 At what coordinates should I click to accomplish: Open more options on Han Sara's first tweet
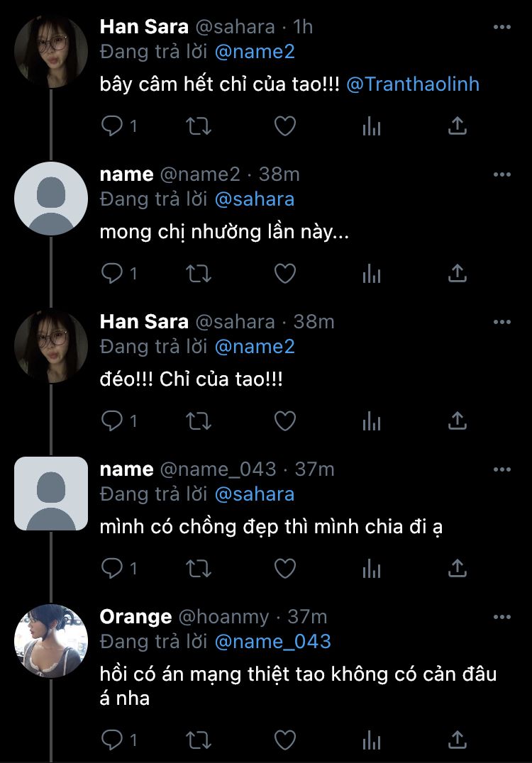(x=501, y=27)
